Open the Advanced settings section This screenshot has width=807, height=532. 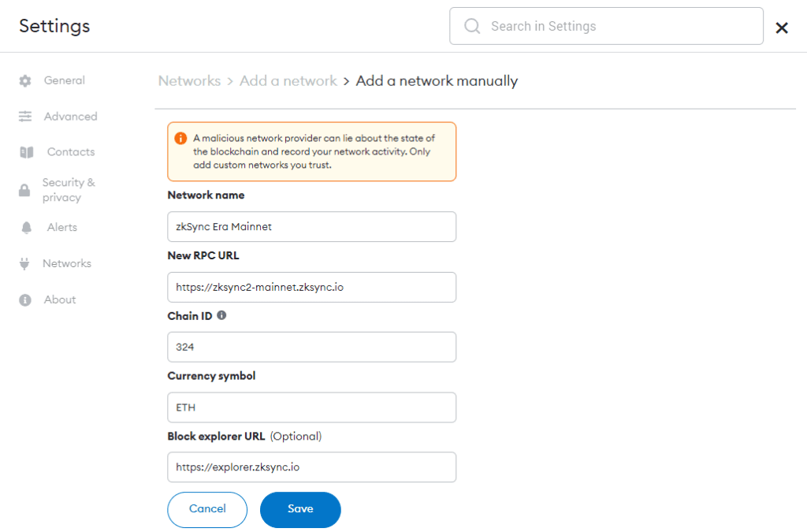tap(70, 117)
